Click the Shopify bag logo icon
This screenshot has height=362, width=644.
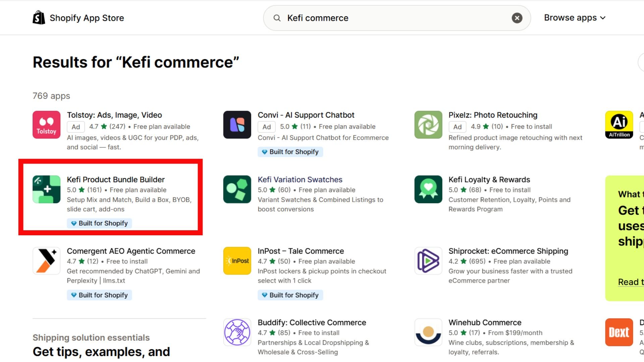click(x=39, y=17)
